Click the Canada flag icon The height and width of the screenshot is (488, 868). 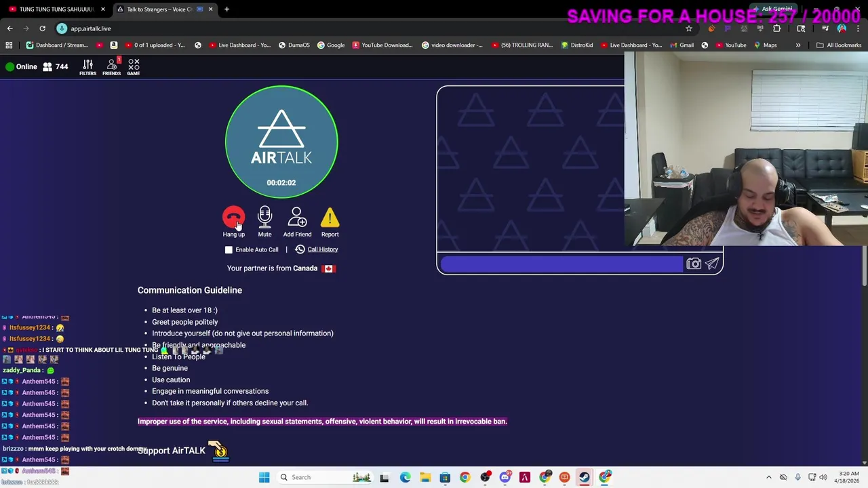tap(329, 268)
